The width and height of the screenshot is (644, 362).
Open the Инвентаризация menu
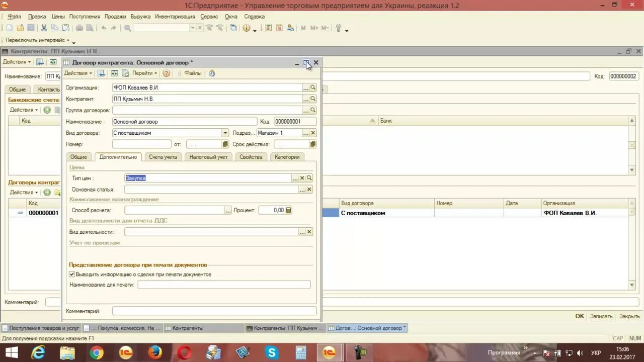click(x=175, y=17)
